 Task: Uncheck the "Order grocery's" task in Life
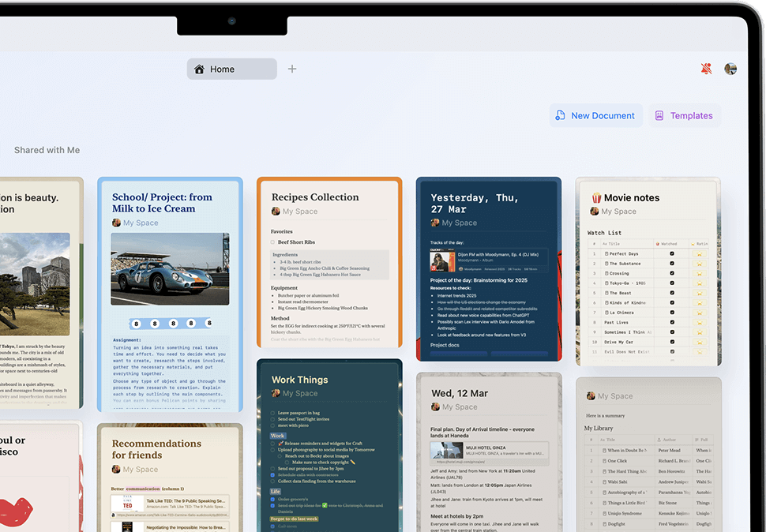click(x=272, y=499)
